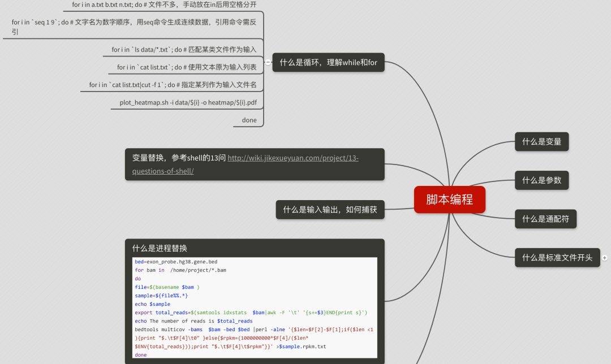Click the "什么是输入输出，如何捕获" node
Viewport: 611px width, 364px height.
coord(330,209)
